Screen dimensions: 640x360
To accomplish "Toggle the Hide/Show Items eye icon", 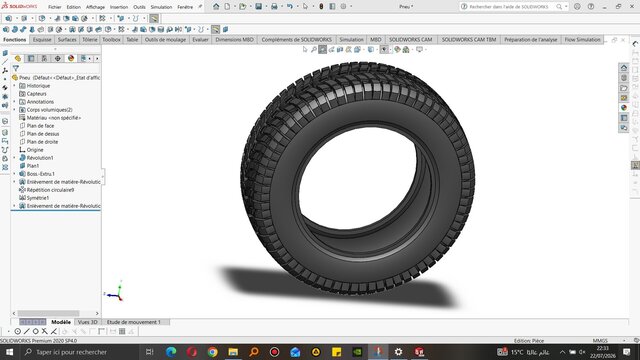I will 384,49.
